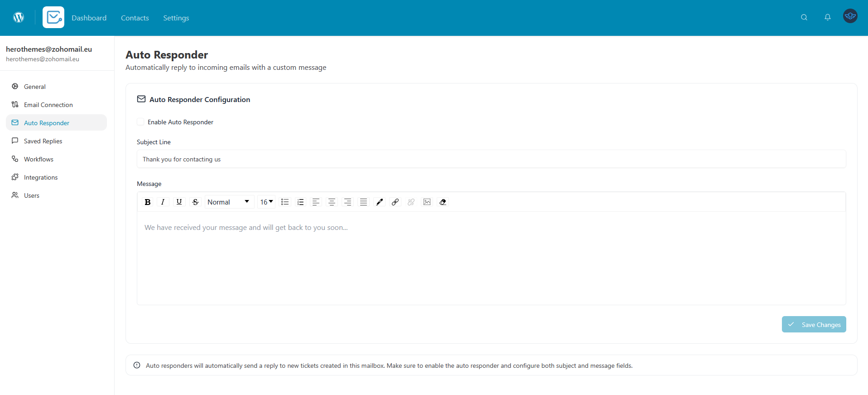Go to Saved Replies in sidebar

pyautogui.click(x=43, y=141)
